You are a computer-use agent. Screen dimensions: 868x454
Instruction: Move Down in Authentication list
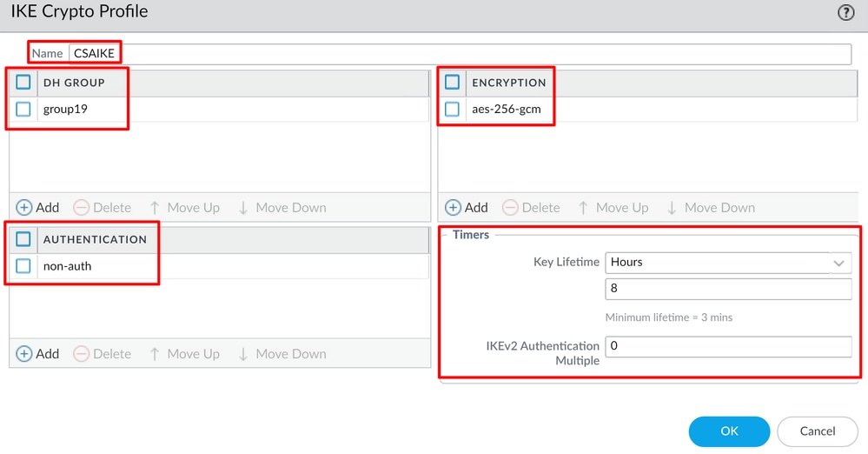tap(282, 354)
